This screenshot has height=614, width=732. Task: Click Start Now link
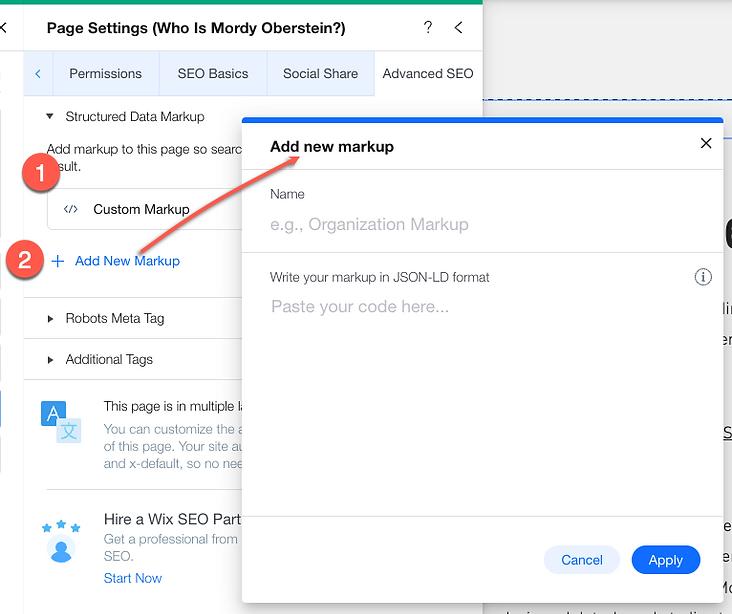tap(133, 578)
